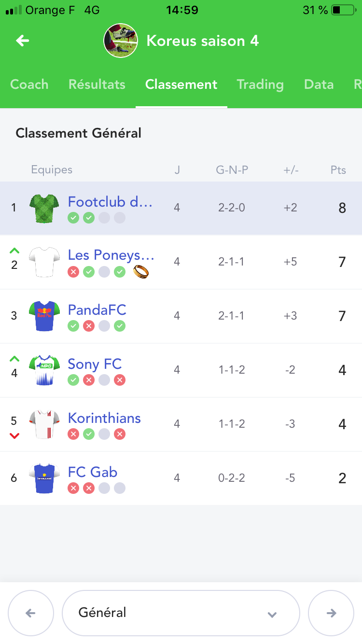Switch to the Résultats tab
Screen dimensions: 362x644
coord(97,84)
